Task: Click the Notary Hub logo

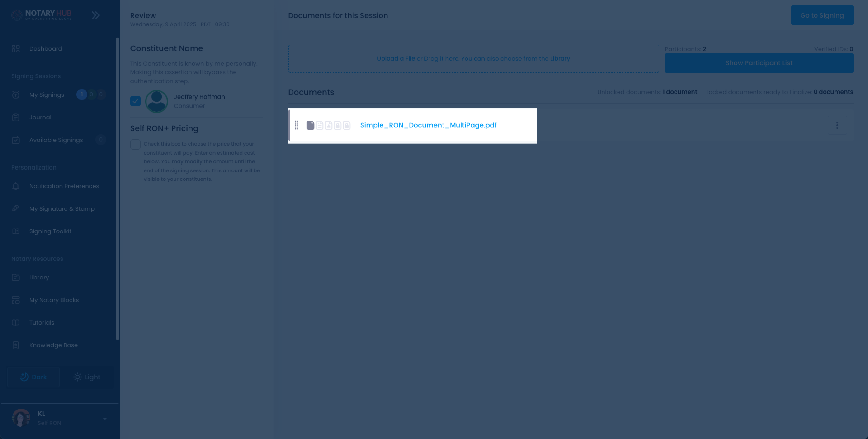Action: pos(41,15)
